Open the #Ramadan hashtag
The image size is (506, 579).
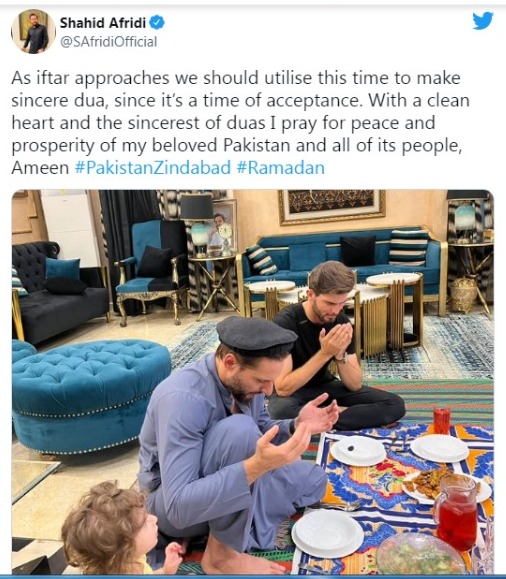click(x=281, y=168)
